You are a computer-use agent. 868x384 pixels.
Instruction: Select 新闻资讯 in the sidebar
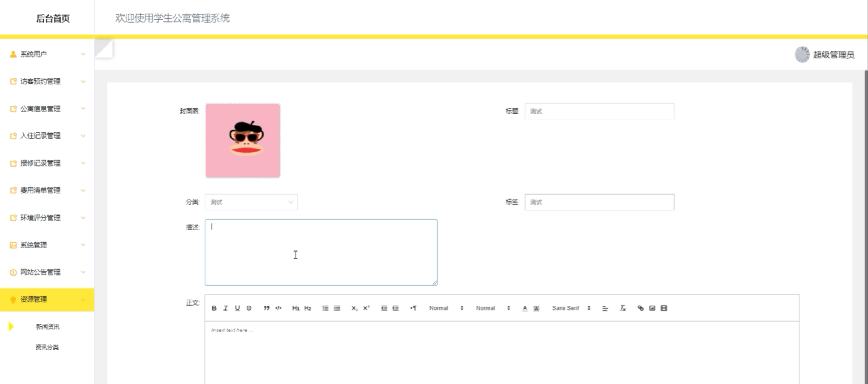point(47,326)
